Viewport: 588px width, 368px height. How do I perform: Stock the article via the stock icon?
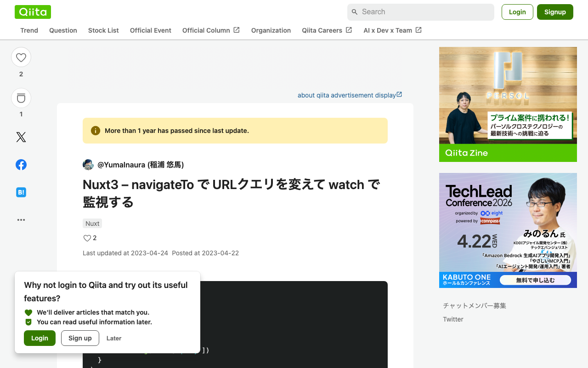[x=21, y=98]
